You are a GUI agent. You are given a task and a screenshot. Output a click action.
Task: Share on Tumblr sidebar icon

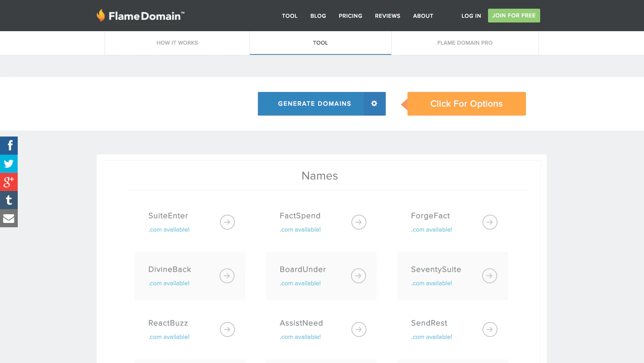click(9, 200)
